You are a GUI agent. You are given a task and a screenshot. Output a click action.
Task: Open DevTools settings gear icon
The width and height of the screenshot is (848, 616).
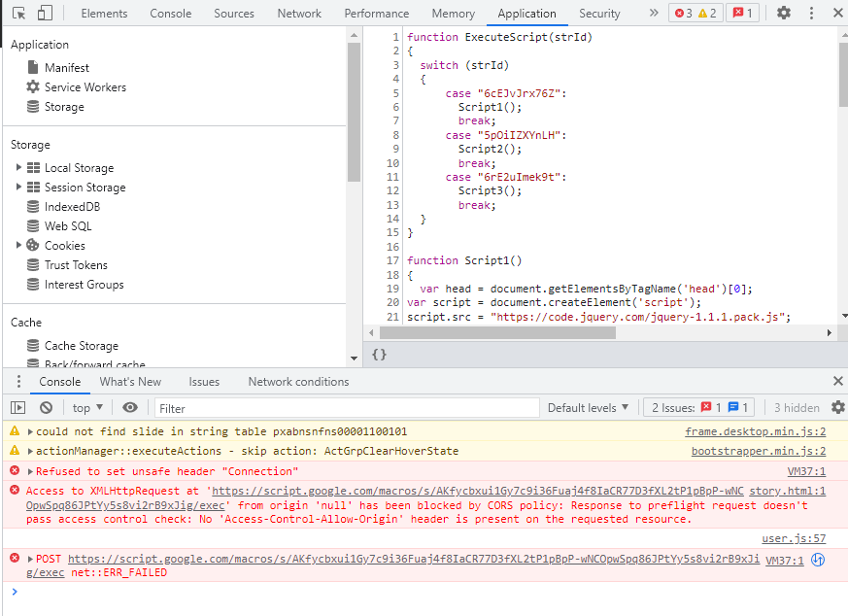(x=783, y=14)
